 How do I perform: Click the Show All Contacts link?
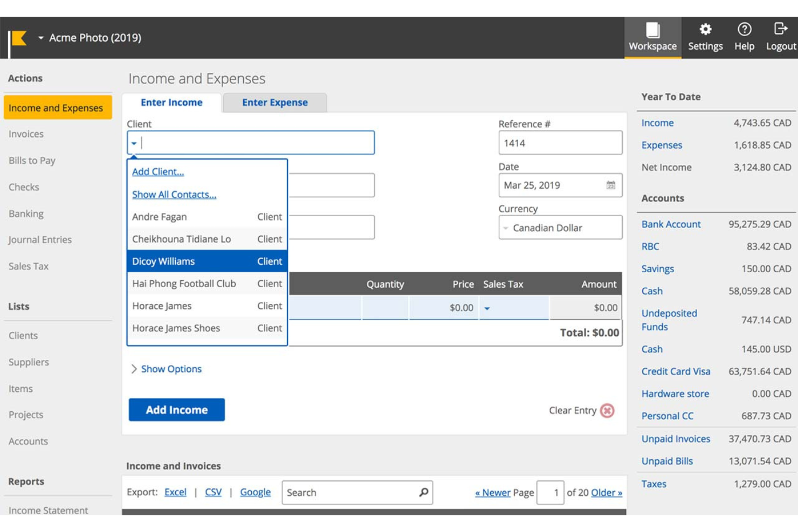(x=174, y=194)
